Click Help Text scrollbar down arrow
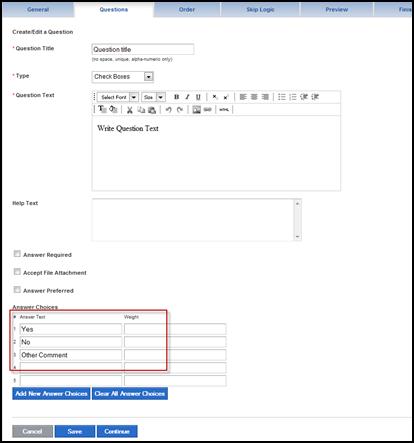Screen dimensions: 414x443 [297, 237]
